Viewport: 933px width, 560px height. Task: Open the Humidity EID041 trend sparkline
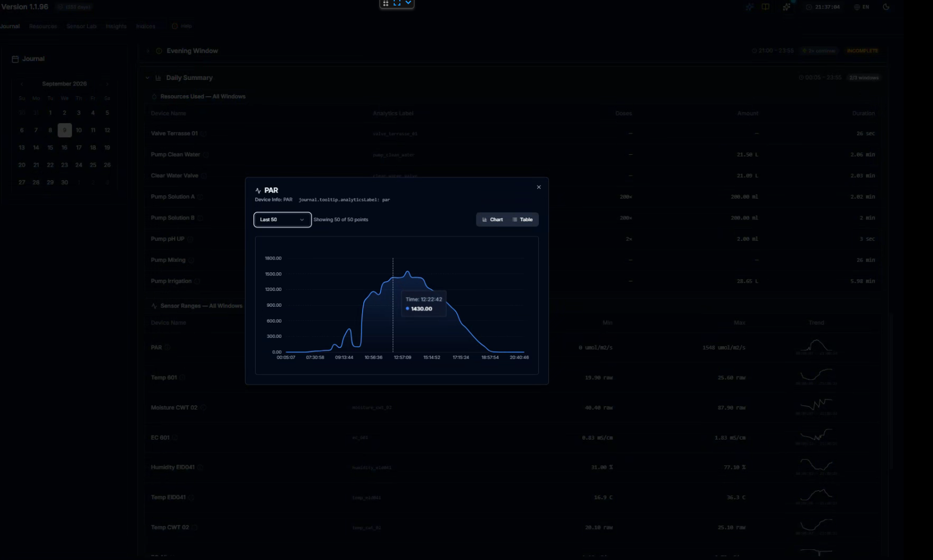[816, 466]
